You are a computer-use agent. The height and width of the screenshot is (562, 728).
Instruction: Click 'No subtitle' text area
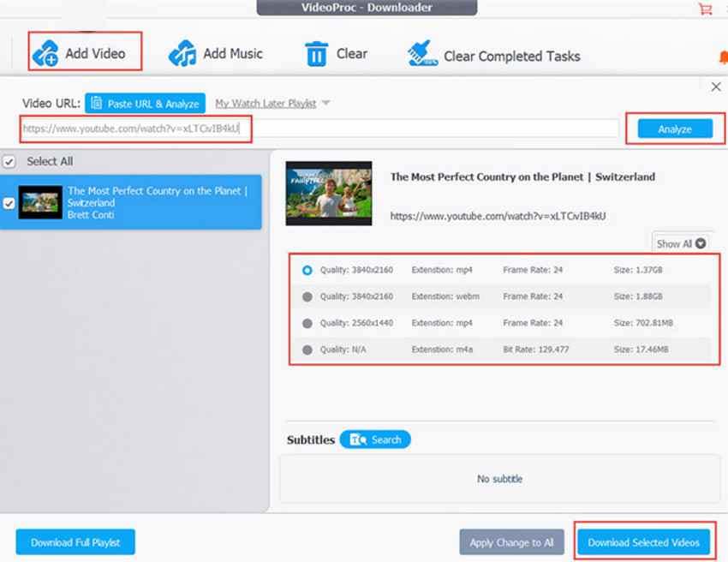[499, 479]
